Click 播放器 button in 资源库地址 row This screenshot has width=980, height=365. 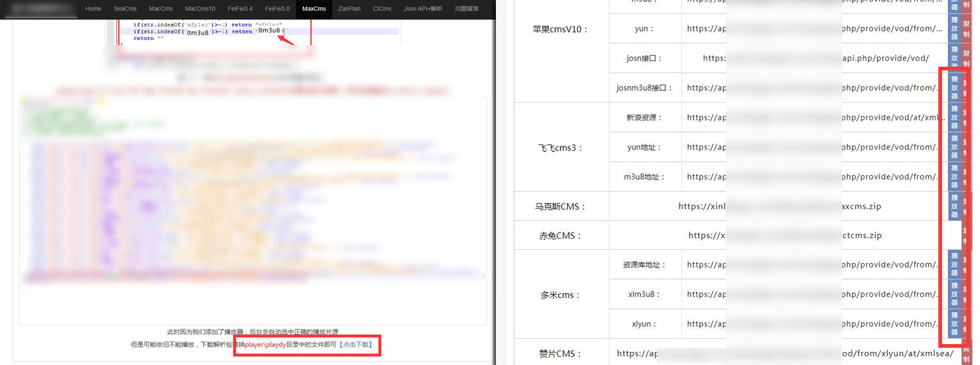click(954, 265)
